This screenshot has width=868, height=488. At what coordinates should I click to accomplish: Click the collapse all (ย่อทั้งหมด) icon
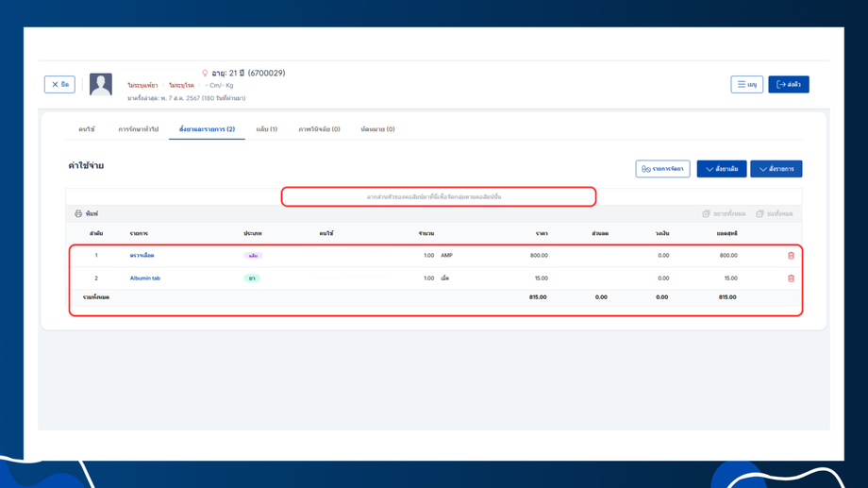759,214
